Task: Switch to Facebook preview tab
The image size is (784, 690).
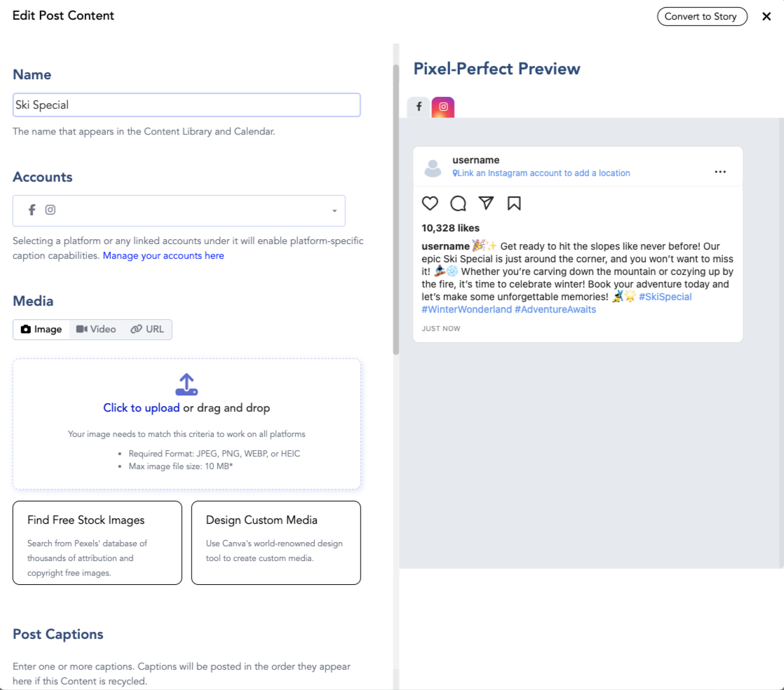Action: click(x=419, y=107)
